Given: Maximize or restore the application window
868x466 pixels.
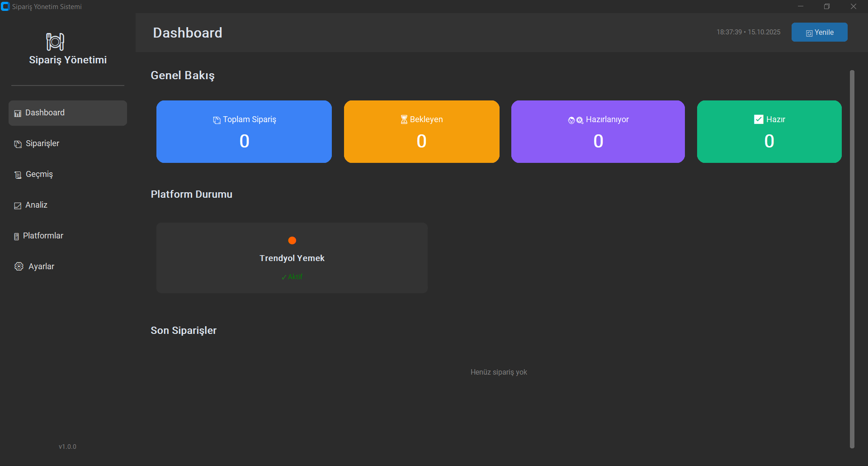Looking at the screenshot, I should point(827,6).
